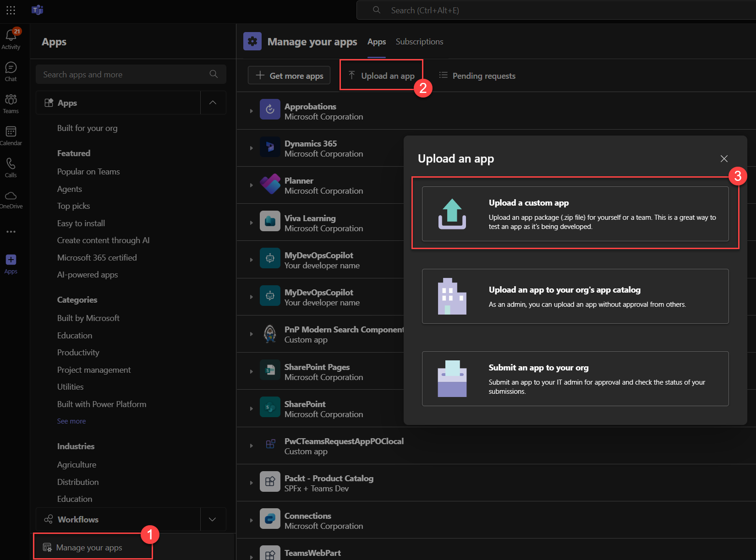Open Pending requests

477,76
